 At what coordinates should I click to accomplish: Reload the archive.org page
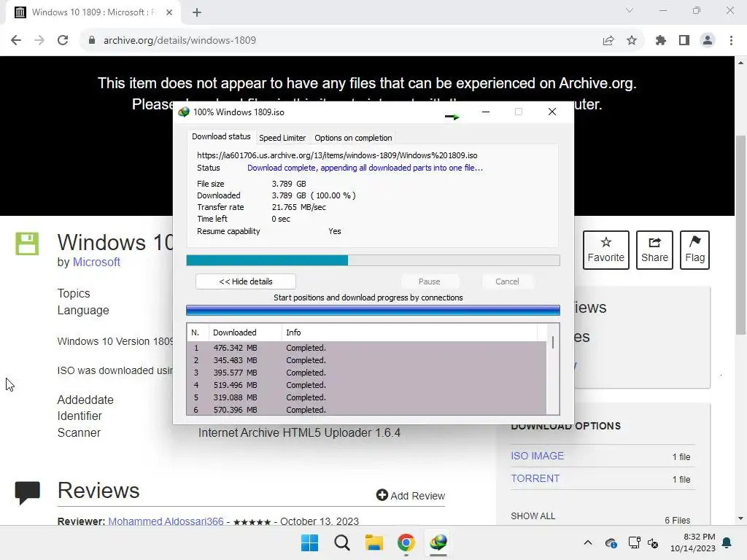pyautogui.click(x=63, y=41)
